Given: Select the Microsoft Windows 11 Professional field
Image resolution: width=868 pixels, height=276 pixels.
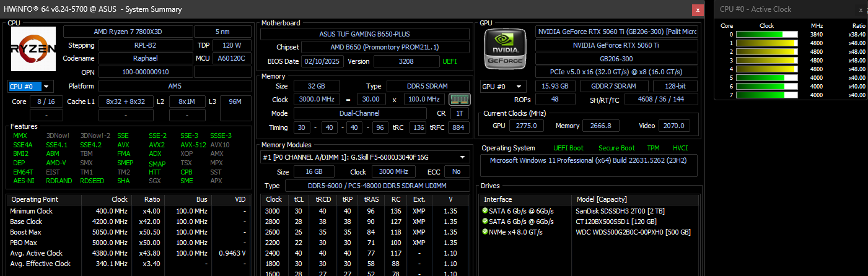Looking at the screenshot, I should coord(589,166).
